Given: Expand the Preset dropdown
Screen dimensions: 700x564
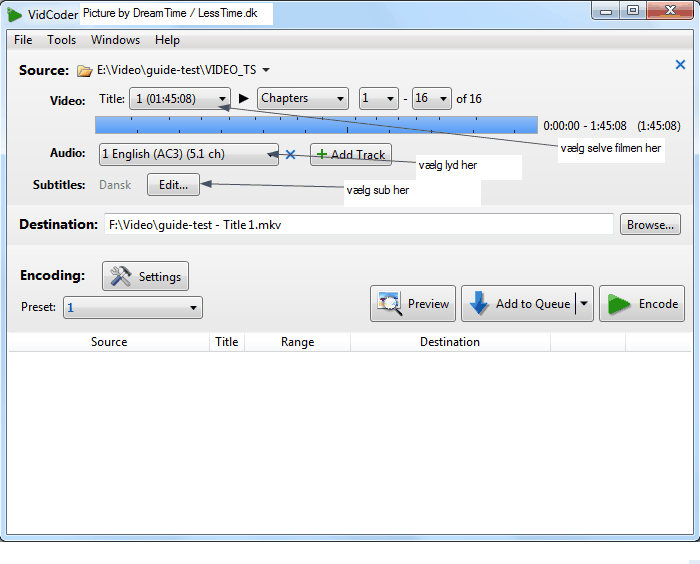Looking at the screenshot, I should tap(133, 307).
